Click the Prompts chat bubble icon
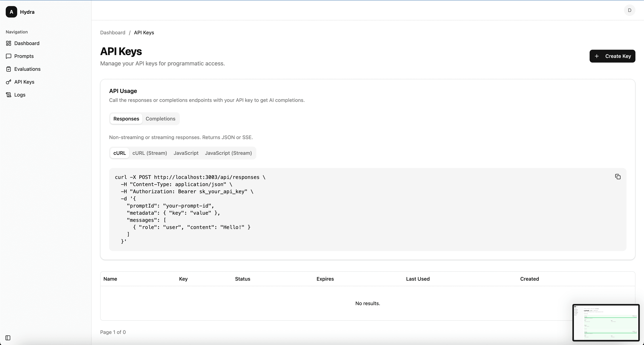 9,56
